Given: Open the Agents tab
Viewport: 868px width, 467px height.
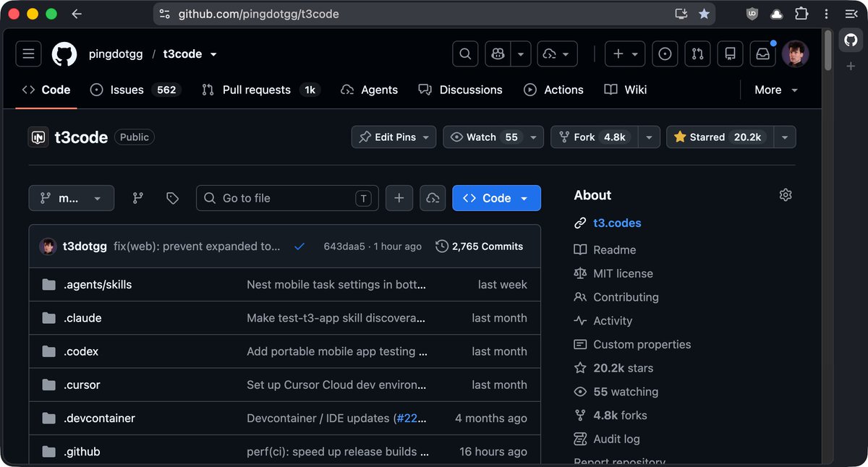Looking at the screenshot, I should (369, 90).
